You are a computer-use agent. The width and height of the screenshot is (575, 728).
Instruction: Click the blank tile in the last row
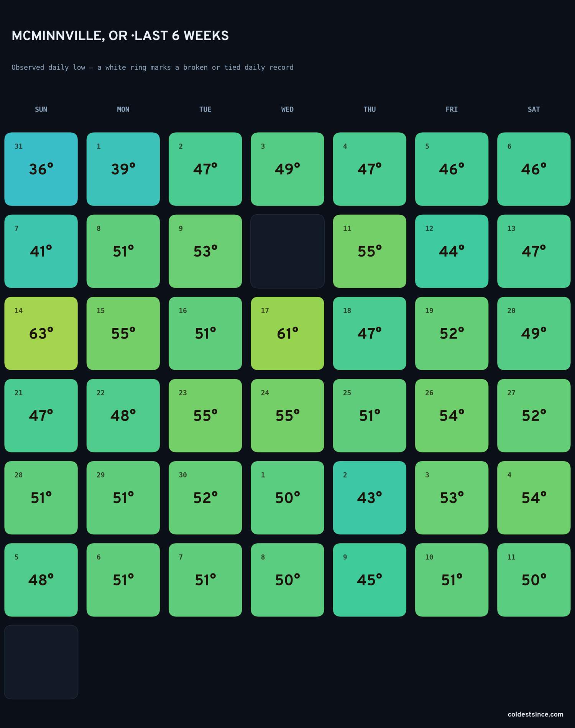point(41,662)
